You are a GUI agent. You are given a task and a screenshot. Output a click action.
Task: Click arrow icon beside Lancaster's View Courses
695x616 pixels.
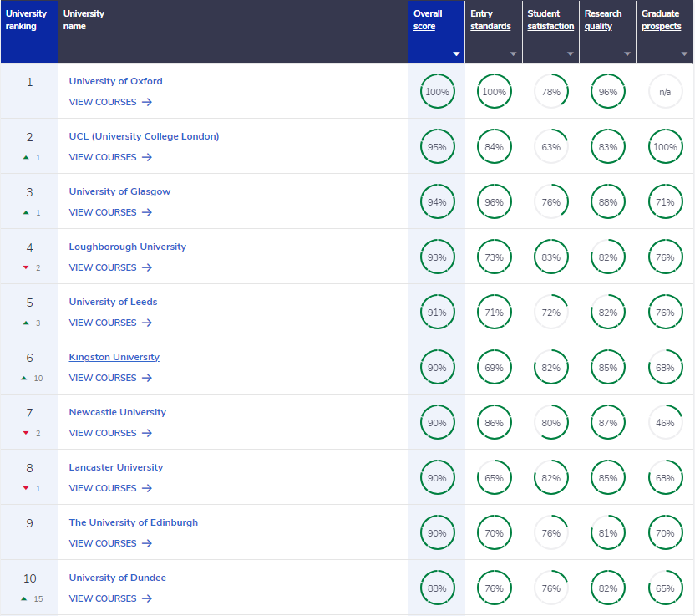(x=147, y=488)
